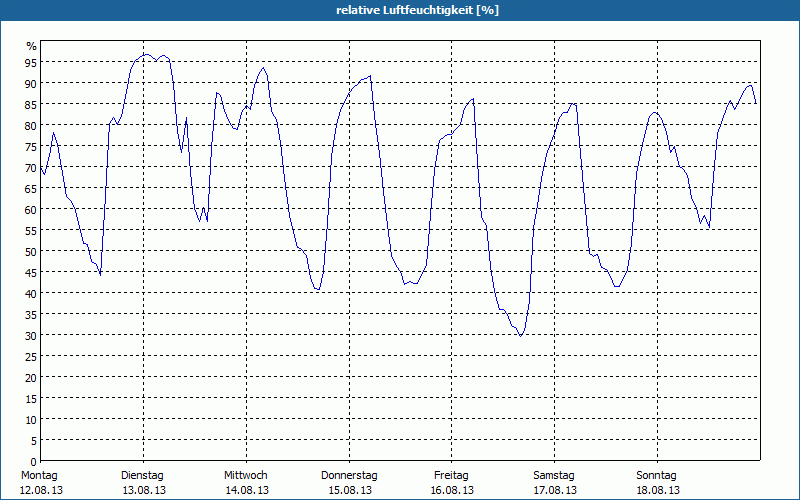Click the '%' unit label on y-axis
800x500 pixels.
32,46
